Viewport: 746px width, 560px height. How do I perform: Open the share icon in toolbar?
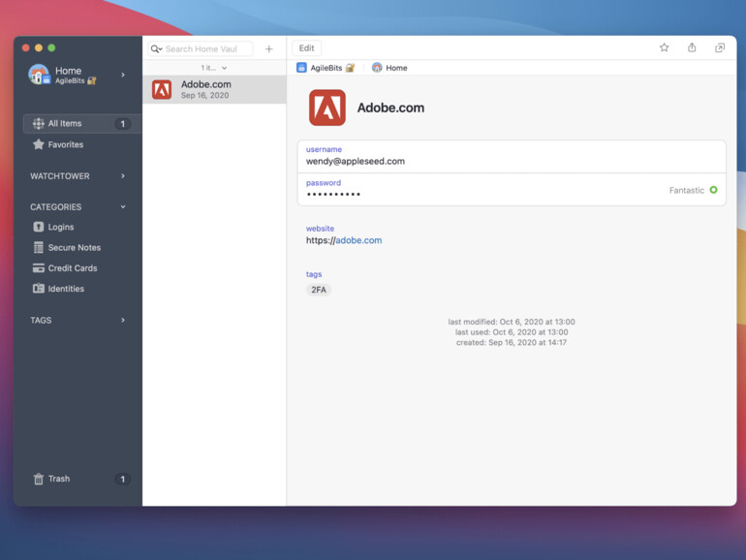[692, 47]
